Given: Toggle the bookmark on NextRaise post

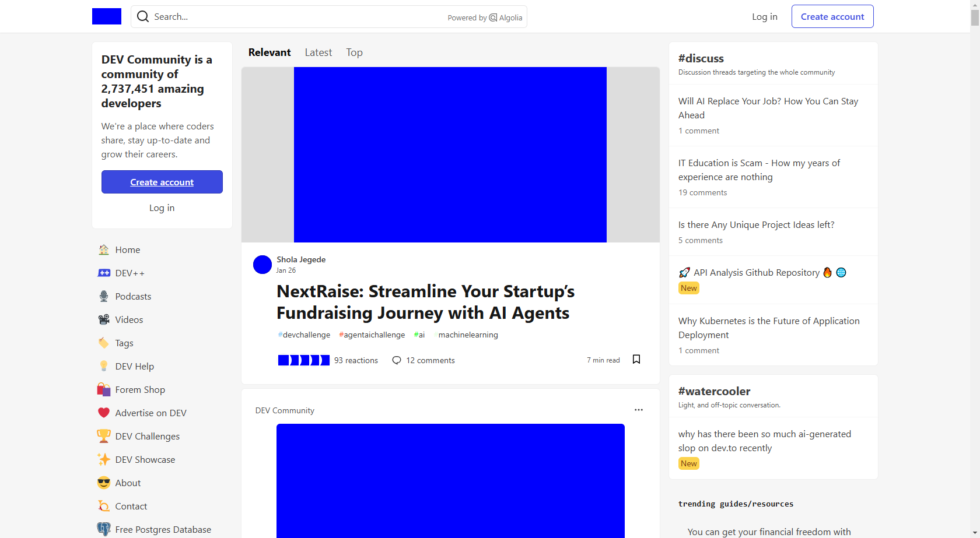Looking at the screenshot, I should (636, 360).
